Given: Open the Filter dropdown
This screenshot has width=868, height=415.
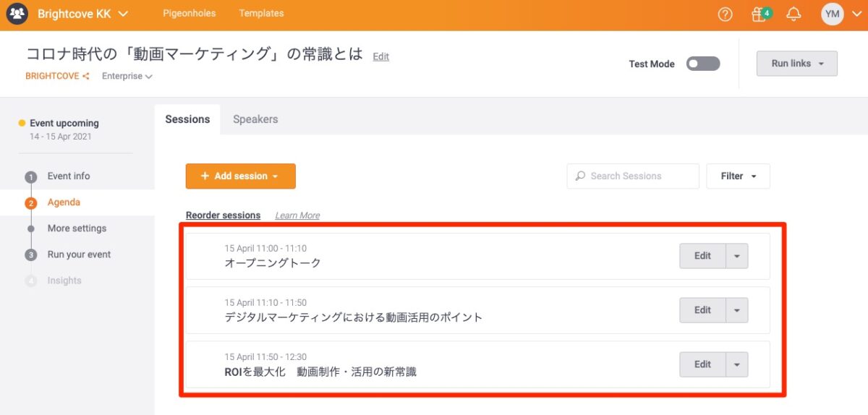Looking at the screenshot, I should (x=738, y=176).
